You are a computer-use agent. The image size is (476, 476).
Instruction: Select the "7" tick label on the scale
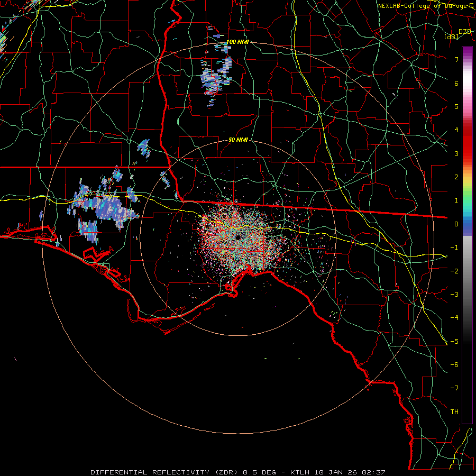click(x=456, y=59)
